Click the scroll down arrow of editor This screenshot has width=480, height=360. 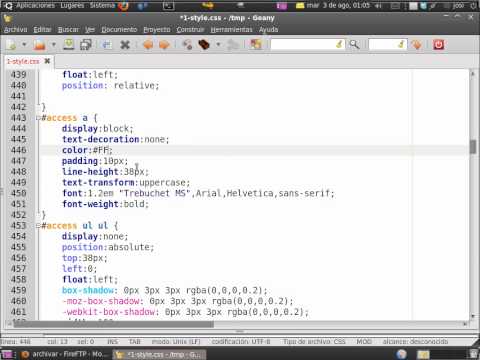pos(473,315)
